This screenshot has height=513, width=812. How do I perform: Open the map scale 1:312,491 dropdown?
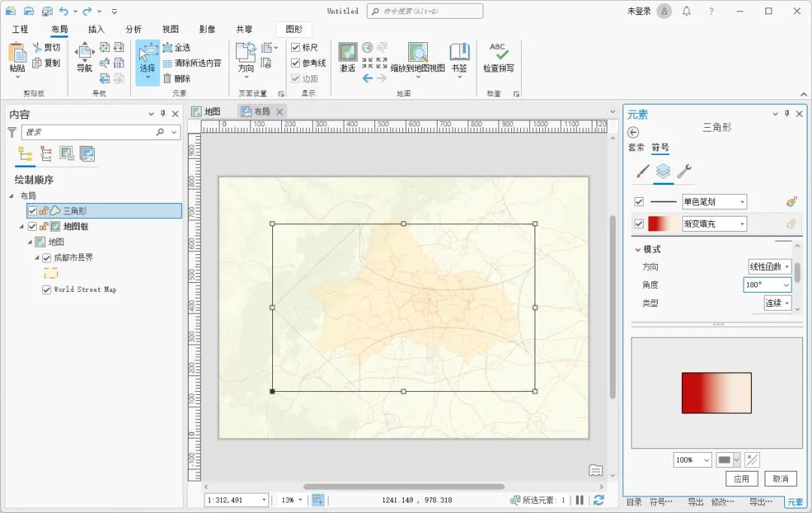tap(264, 500)
